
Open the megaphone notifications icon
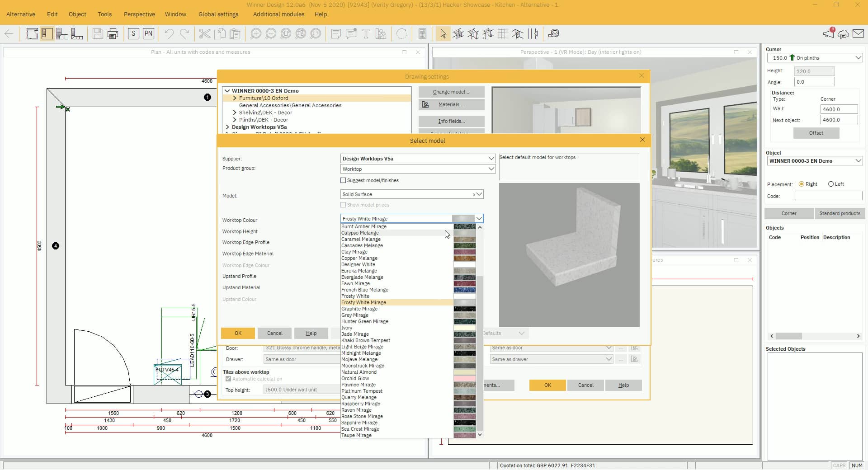pyautogui.click(x=828, y=33)
